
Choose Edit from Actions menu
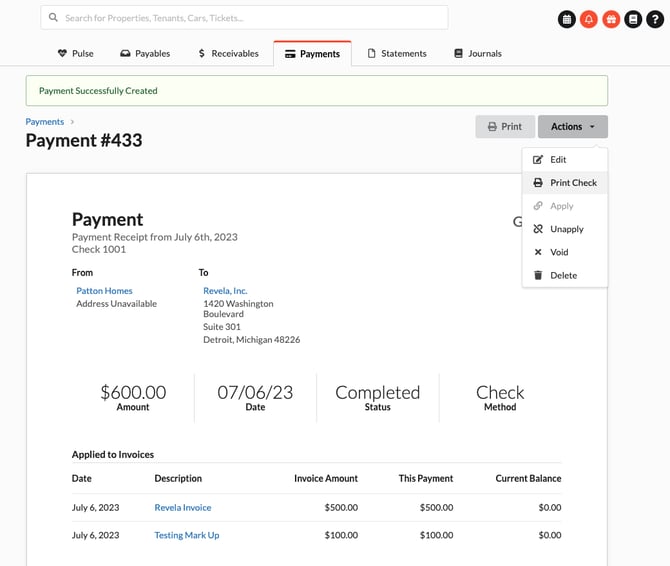point(558,160)
